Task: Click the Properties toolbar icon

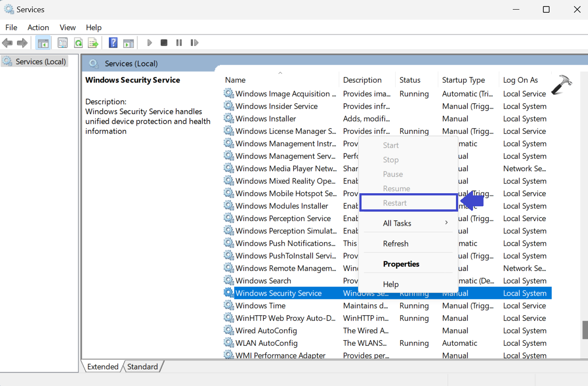Action: pyautogui.click(x=63, y=43)
